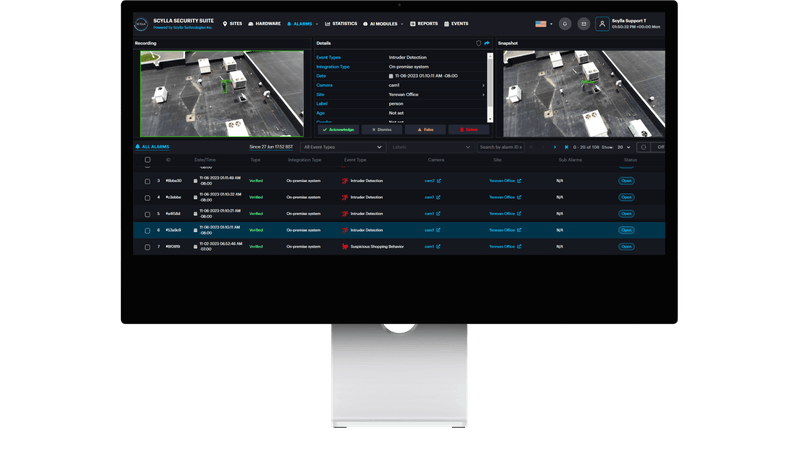Click cam1 external link icon in row 7
This screenshot has height=456, width=812.
click(x=438, y=247)
